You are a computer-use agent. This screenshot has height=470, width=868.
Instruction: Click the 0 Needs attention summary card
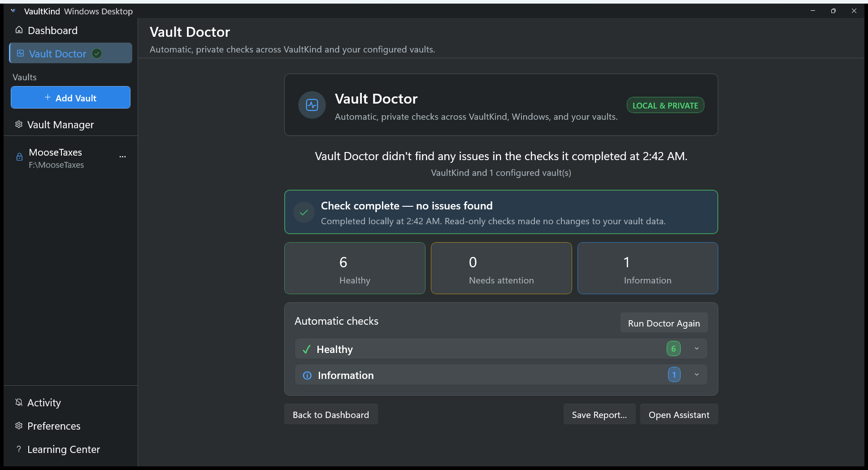[501, 268]
